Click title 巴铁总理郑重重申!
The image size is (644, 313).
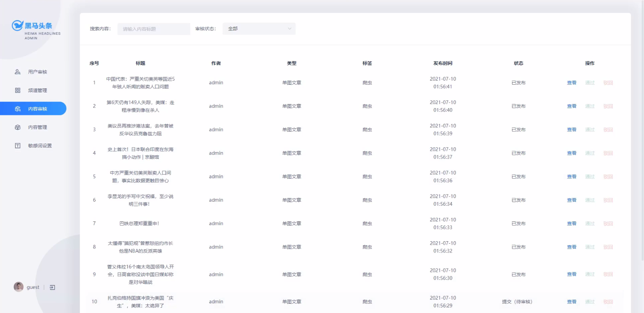pos(139,223)
